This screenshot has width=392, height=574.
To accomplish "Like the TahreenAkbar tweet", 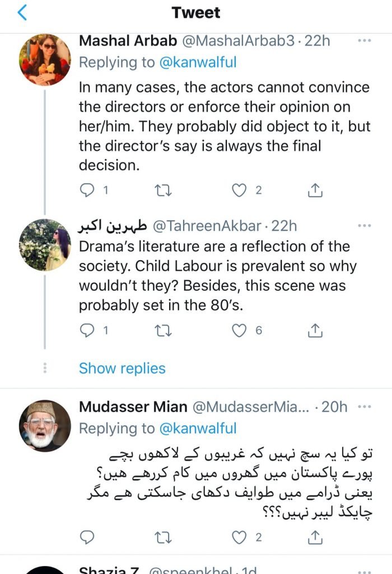I will tap(240, 331).
